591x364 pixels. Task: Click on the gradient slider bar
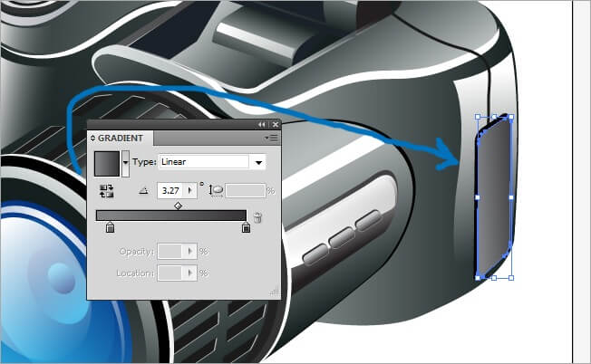(x=171, y=216)
